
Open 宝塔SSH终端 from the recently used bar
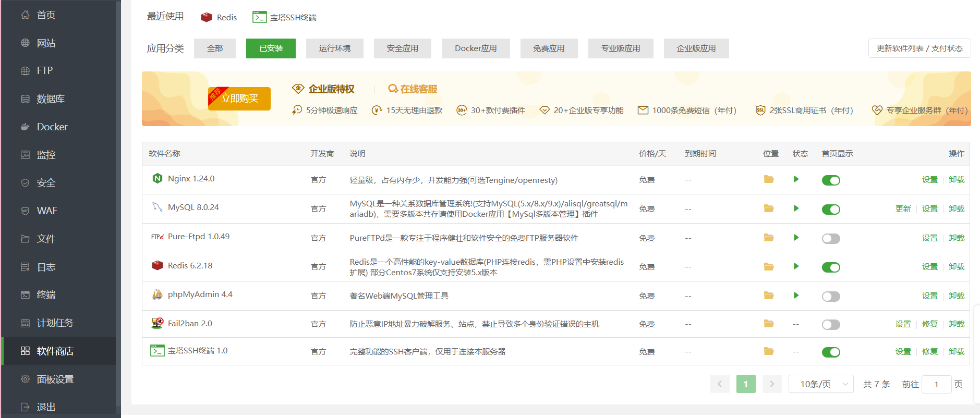click(284, 17)
